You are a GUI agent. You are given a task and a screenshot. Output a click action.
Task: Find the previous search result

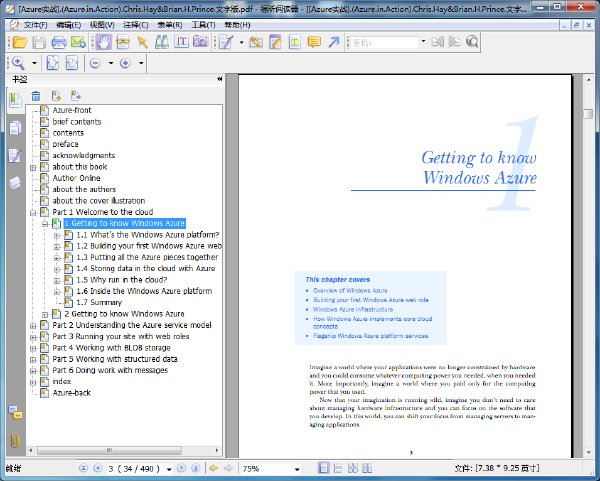[x=438, y=42]
